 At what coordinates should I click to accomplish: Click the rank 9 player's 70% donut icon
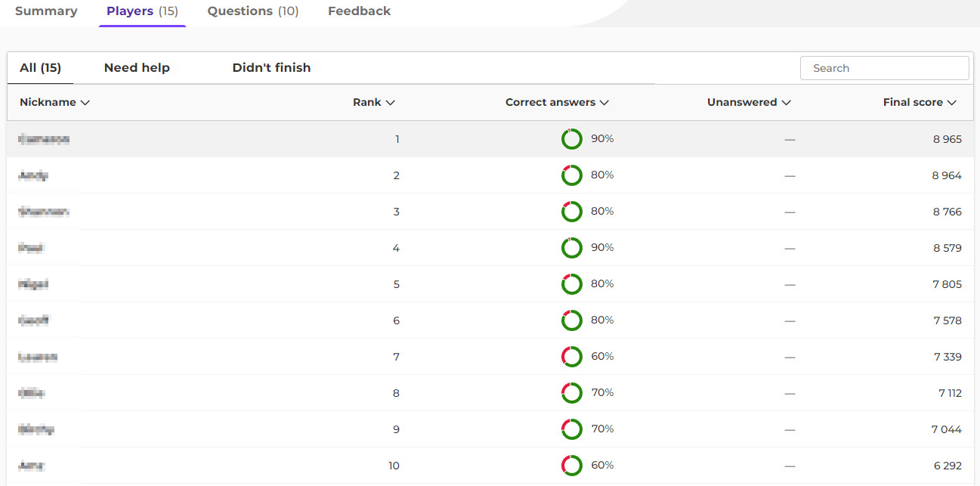coord(571,429)
